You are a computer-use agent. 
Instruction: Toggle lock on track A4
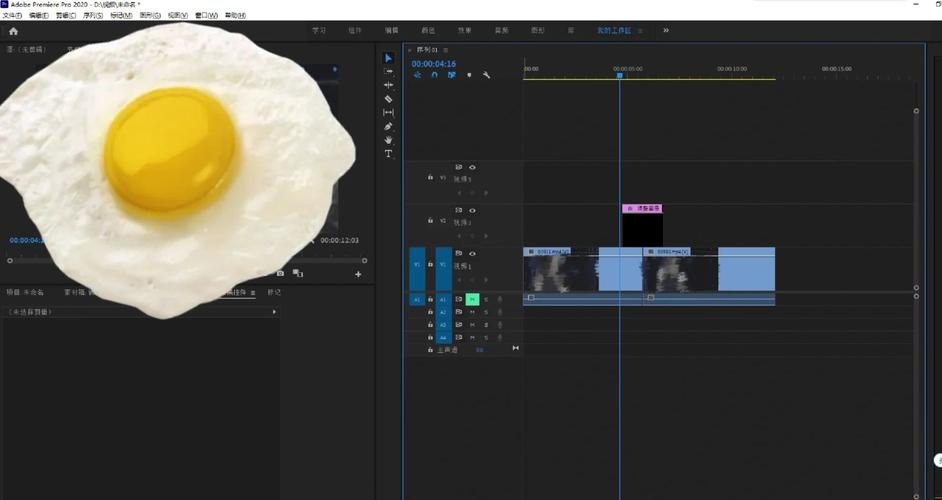pyautogui.click(x=430, y=338)
